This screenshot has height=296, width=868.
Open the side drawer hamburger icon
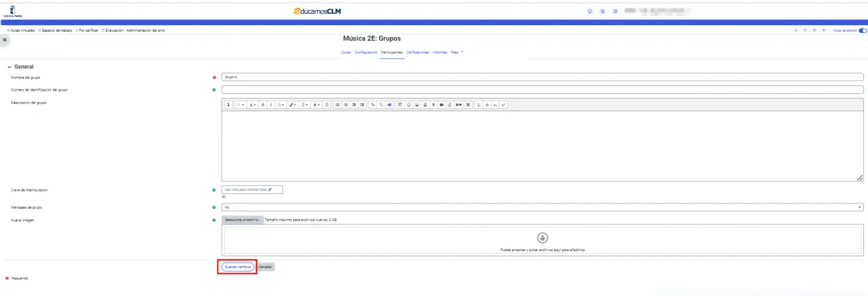[x=5, y=40]
